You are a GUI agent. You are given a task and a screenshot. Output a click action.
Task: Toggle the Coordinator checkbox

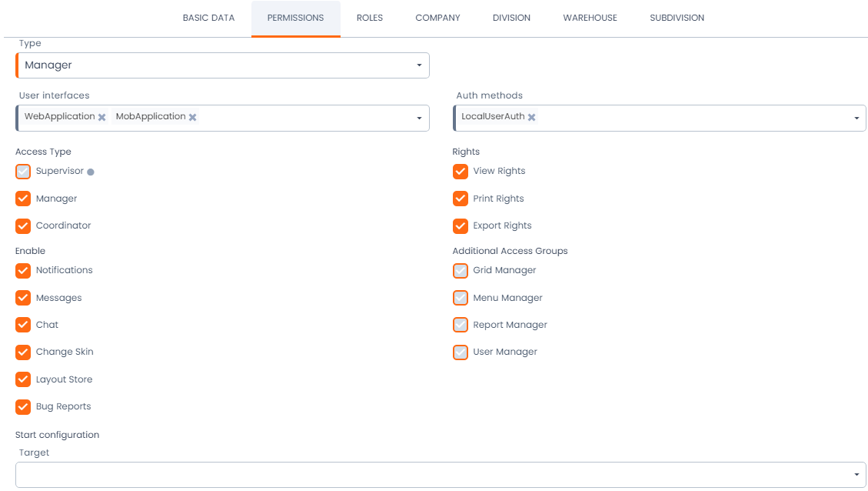pyautogui.click(x=23, y=225)
